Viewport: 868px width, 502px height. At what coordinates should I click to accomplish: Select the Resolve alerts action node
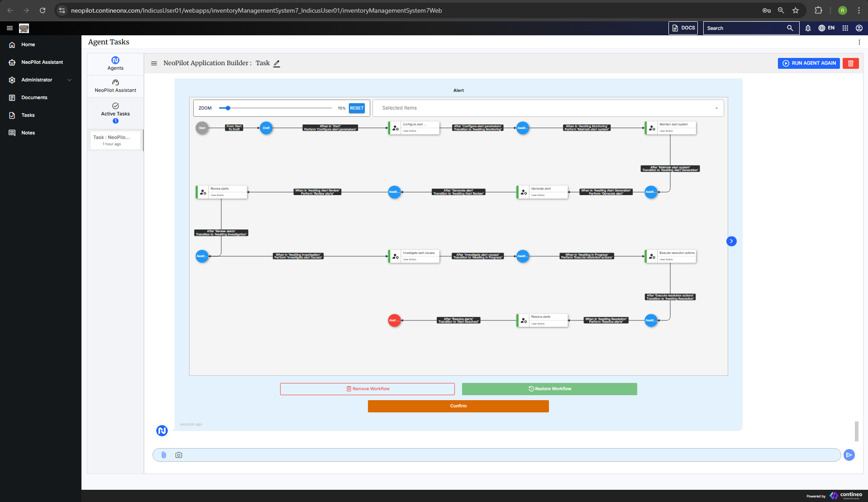click(542, 320)
